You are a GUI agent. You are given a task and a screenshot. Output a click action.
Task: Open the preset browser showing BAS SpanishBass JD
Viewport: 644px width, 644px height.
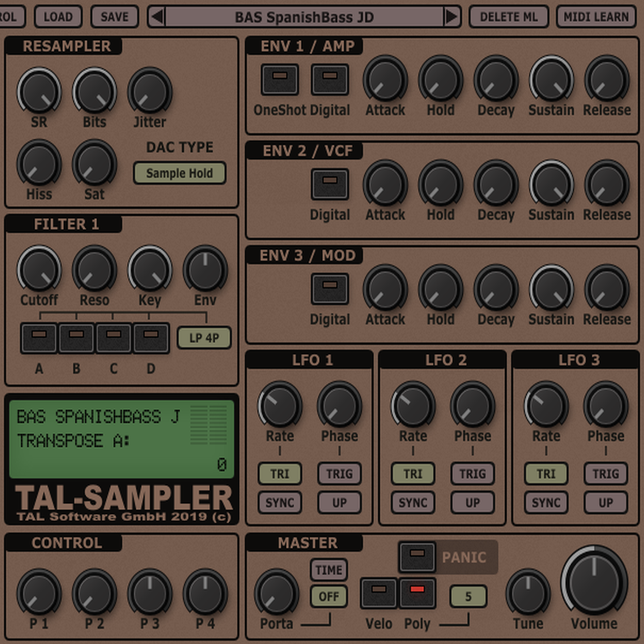tap(305, 17)
